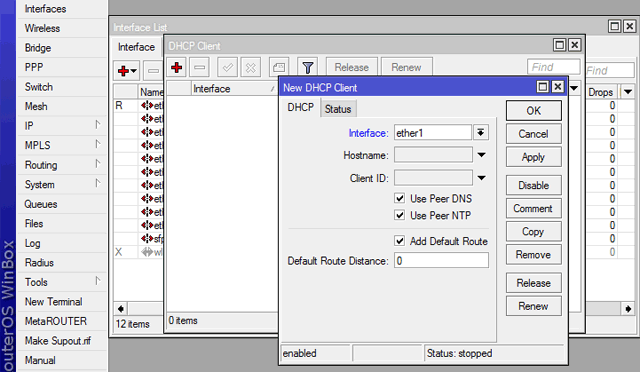Viewport: 640px width, 372px height.
Task: Click the minus remove icon in DHCP Client toolbar
Action: [200, 67]
